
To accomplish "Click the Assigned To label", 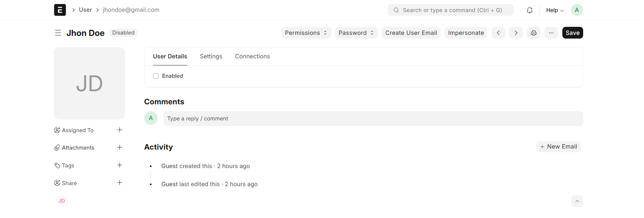I will click(78, 130).
